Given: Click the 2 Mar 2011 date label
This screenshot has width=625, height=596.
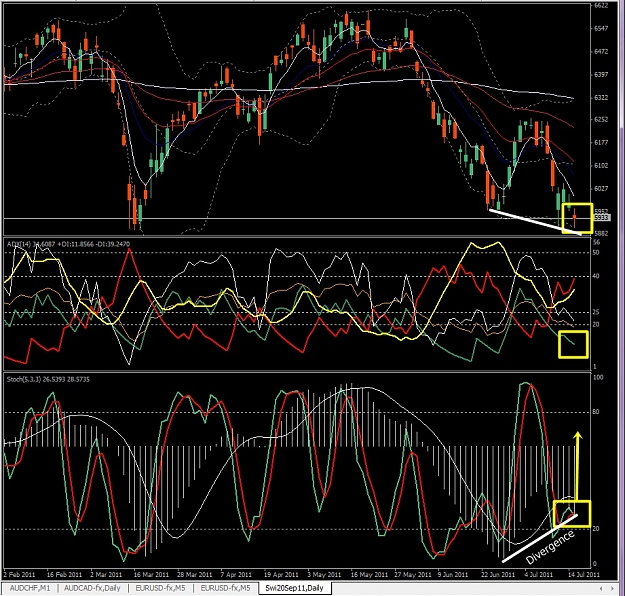Looking at the screenshot, I should pyautogui.click(x=106, y=574).
